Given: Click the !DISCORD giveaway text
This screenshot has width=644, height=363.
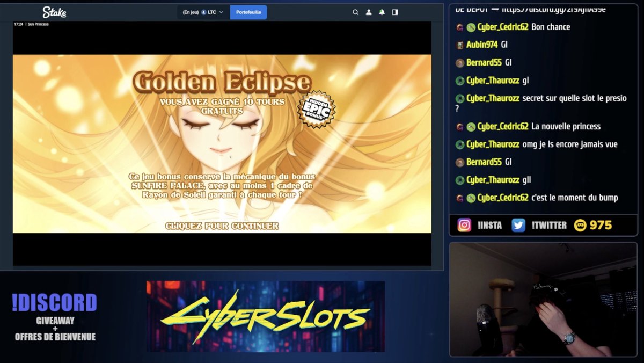Looking at the screenshot, I should (x=54, y=303).
